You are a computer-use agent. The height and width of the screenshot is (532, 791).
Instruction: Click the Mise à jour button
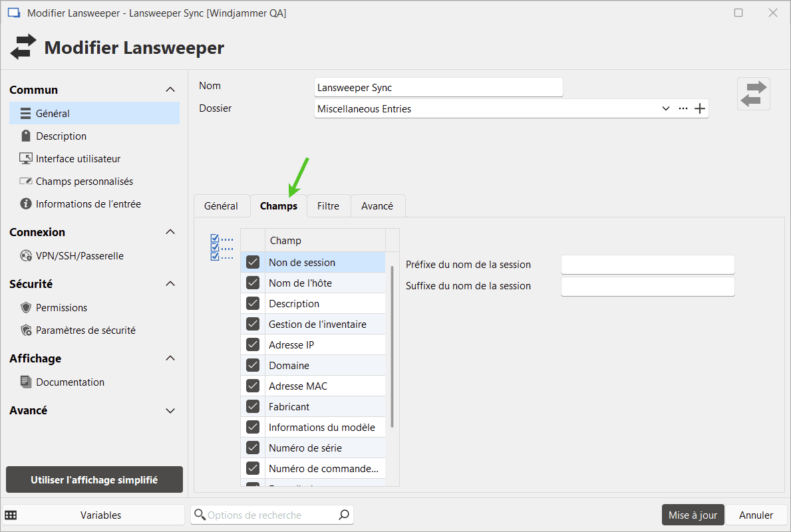pyautogui.click(x=693, y=515)
